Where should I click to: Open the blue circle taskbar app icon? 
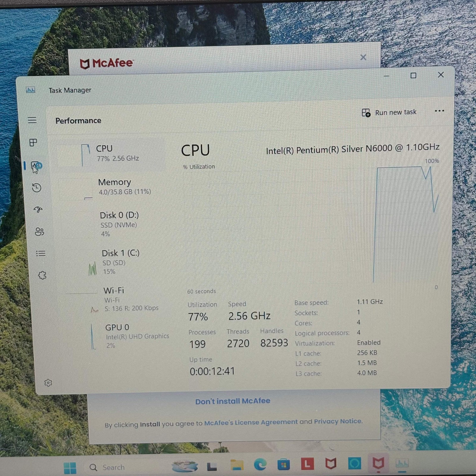[355, 463]
